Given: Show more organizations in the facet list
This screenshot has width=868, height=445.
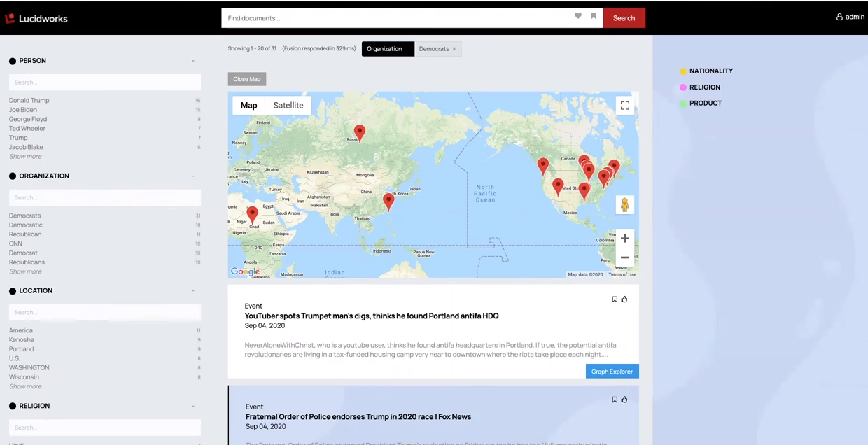Looking at the screenshot, I should [25, 271].
